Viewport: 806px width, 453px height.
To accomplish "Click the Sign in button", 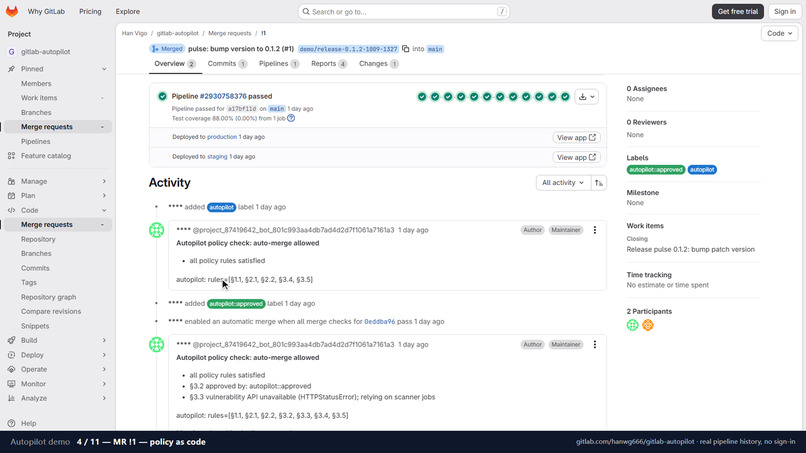I will click(x=785, y=11).
